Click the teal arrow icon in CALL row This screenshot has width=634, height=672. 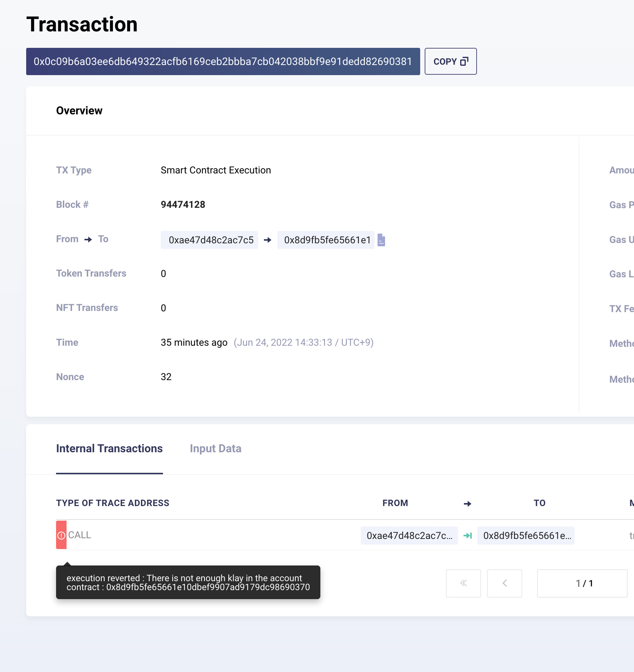468,536
